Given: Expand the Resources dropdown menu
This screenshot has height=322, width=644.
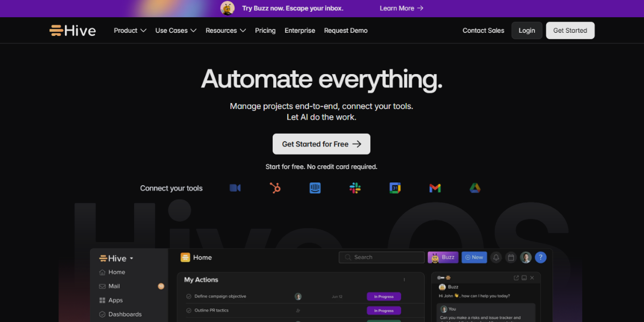Looking at the screenshot, I should tap(225, 31).
